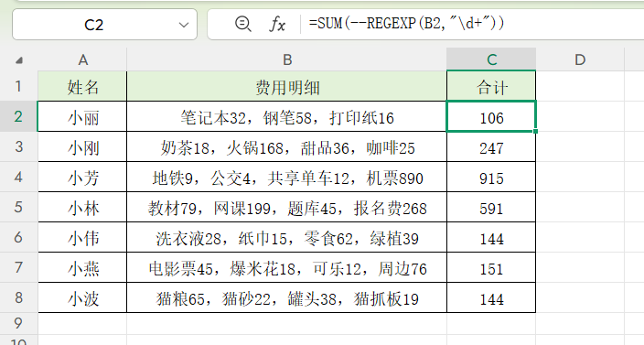Screen dimensions: 644x345
Task: Click the cell containing 小伟
Action: tap(82, 237)
